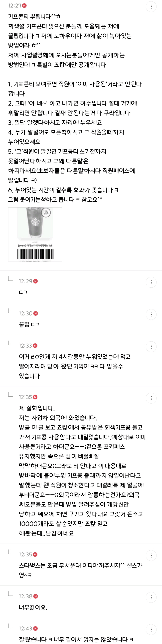Click the reply arrow icon before the 12:30 comment
162x644 pixels.
click(11, 311)
